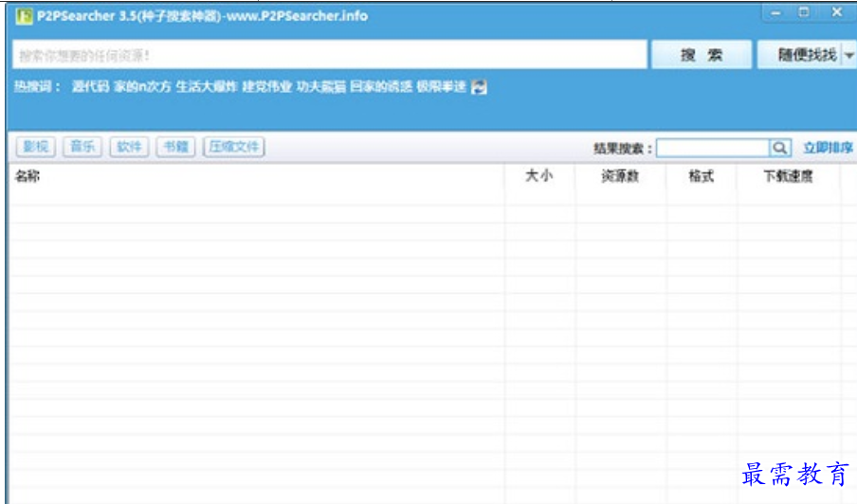
Task: Sort by the 资源数 column header
Action: pyautogui.click(x=620, y=176)
